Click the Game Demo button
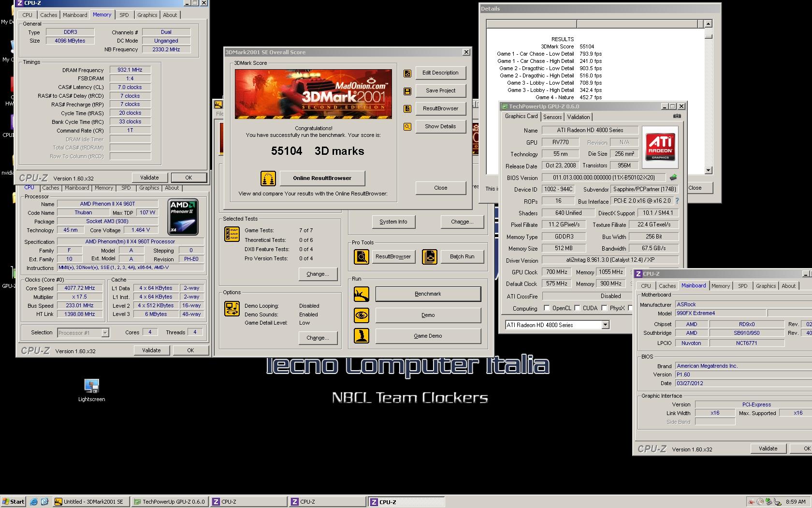The width and height of the screenshot is (812, 508). [x=428, y=336]
